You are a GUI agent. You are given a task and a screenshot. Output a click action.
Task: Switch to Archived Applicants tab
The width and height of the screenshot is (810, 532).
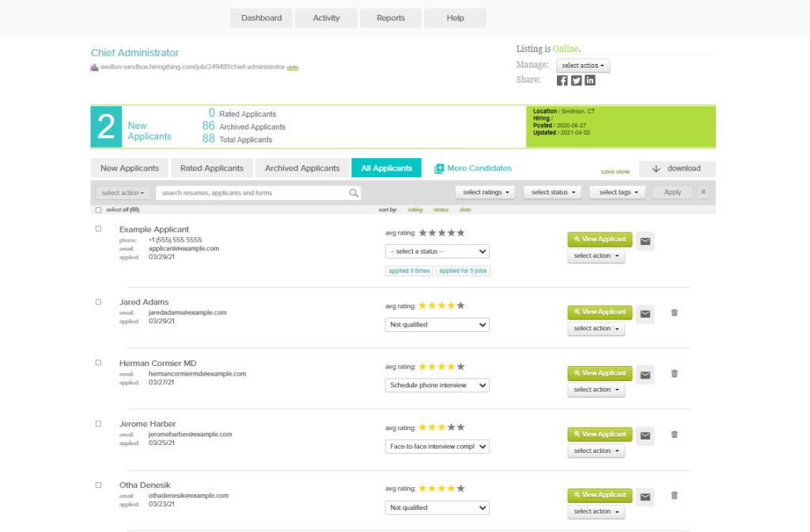click(302, 168)
